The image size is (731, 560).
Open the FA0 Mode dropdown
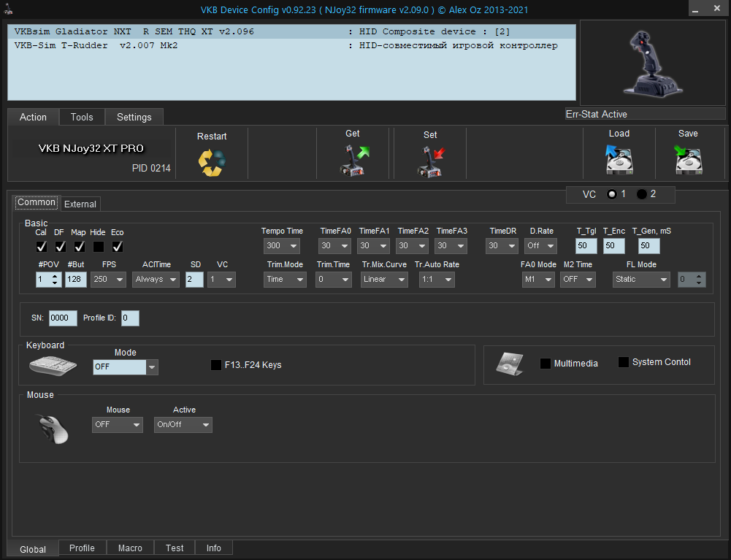538,280
